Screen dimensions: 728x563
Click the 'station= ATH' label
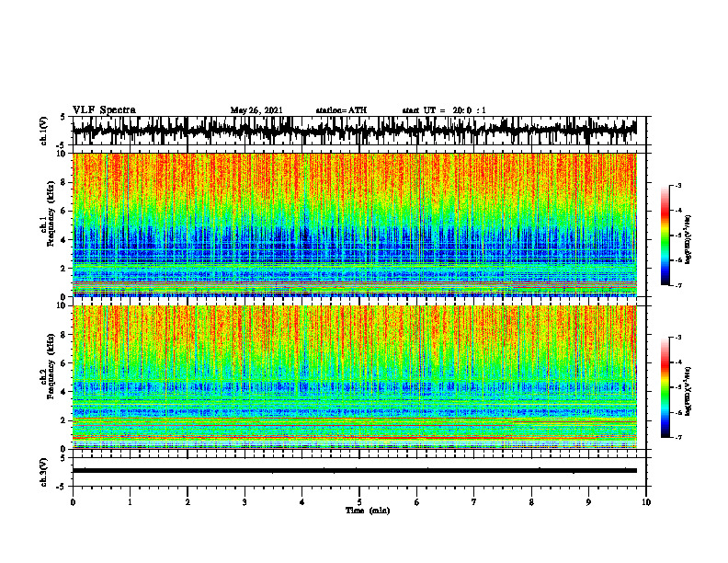click(x=341, y=110)
